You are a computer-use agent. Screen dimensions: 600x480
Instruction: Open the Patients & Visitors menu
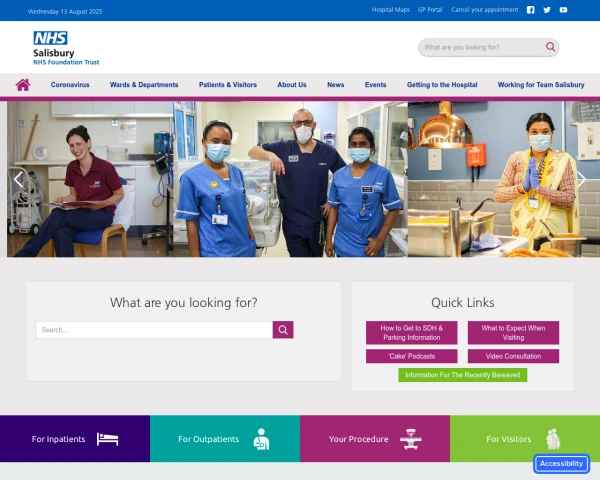pyautogui.click(x=228, y=85)
